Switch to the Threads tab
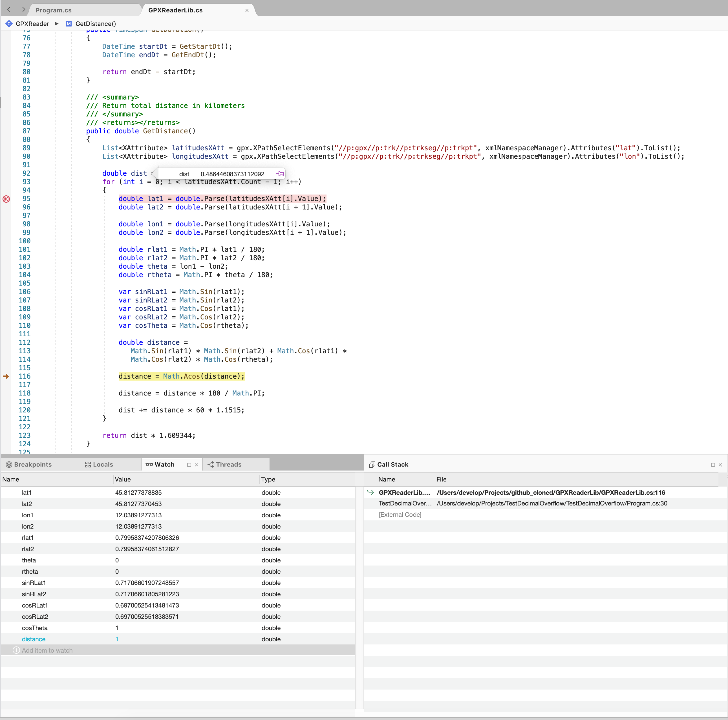Screen dimensions: 728x720 point(229,465)
